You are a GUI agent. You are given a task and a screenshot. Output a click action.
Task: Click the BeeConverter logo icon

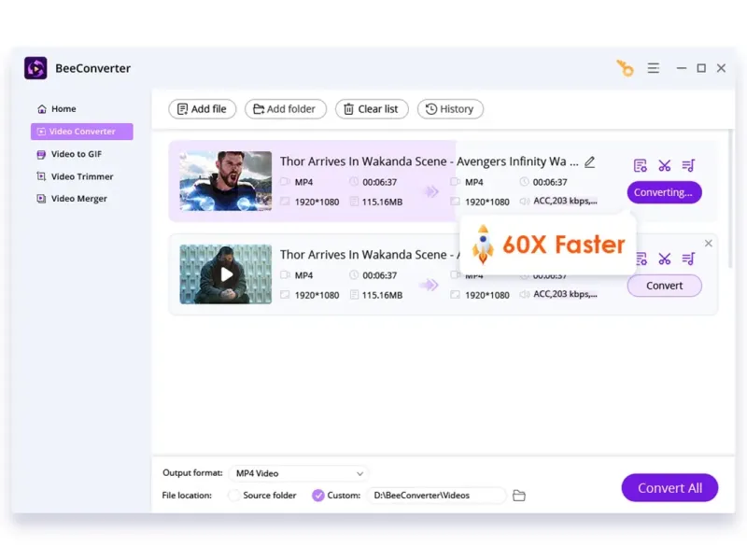[x=35, y=68]
